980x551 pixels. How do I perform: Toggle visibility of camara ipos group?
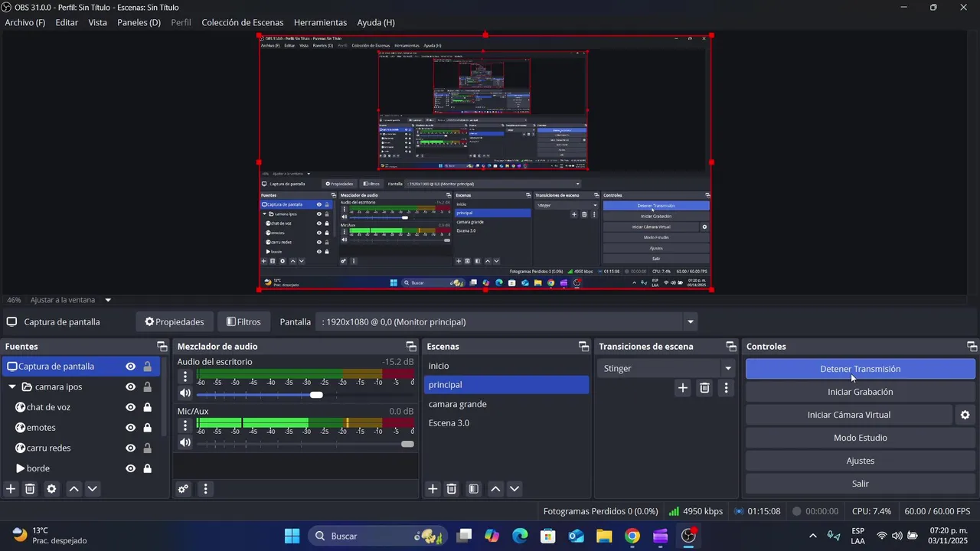(131, 387)
